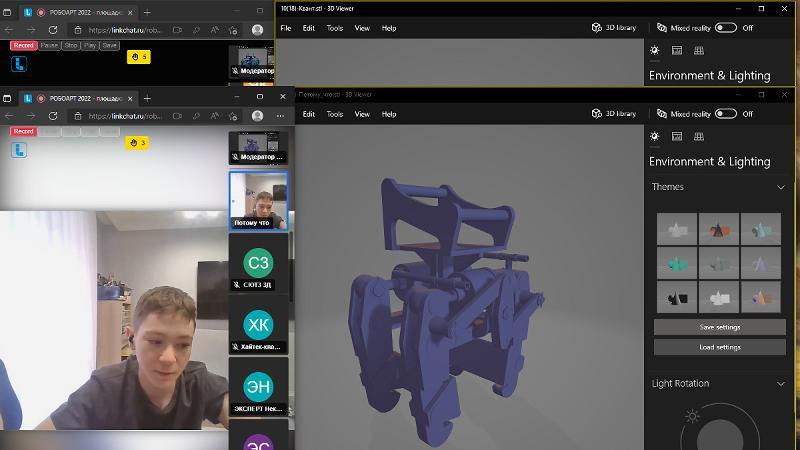Collapse the Themes section chevron
Screen dimensions: 800x450
coord(781,187)
